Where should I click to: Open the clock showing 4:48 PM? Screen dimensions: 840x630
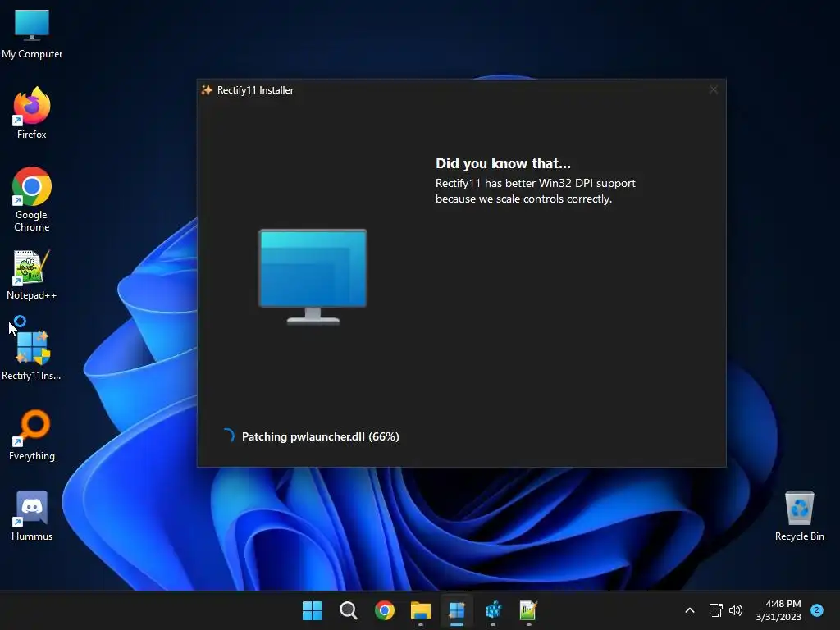click(778, 610)
